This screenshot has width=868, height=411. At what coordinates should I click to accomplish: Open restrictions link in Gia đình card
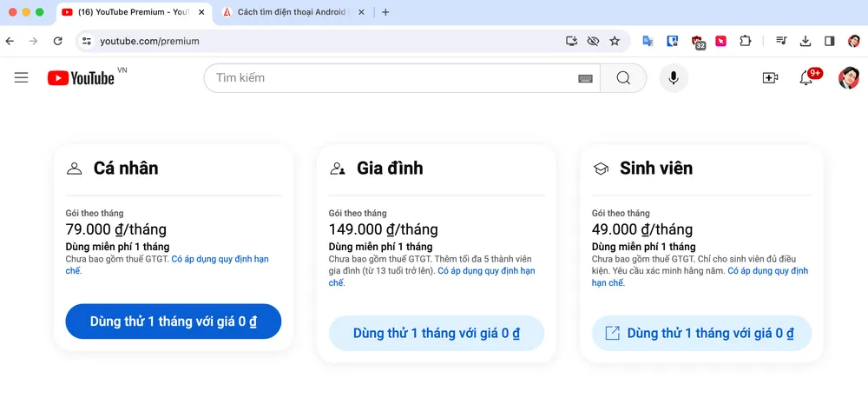point(431,277)
